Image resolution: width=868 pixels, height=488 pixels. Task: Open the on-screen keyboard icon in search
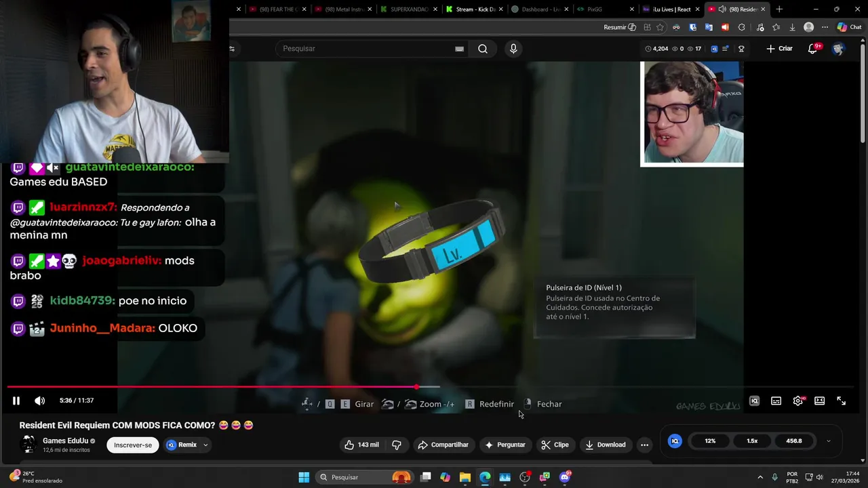click(459, 49)
